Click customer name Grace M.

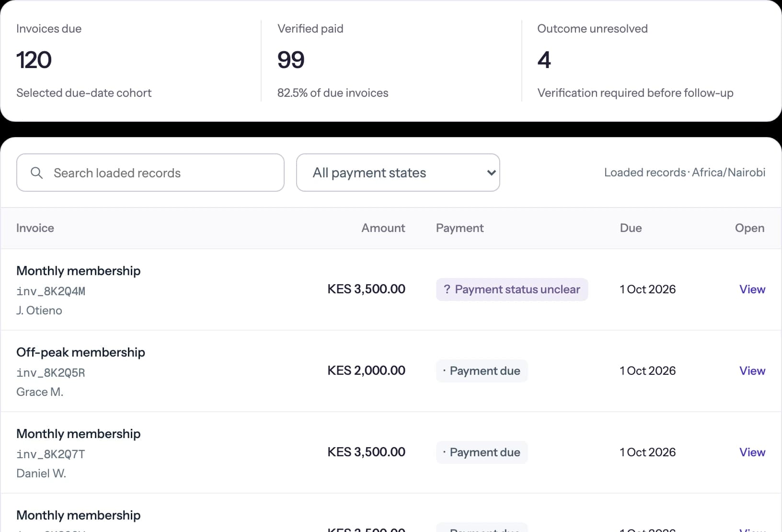tap(40, 392)
